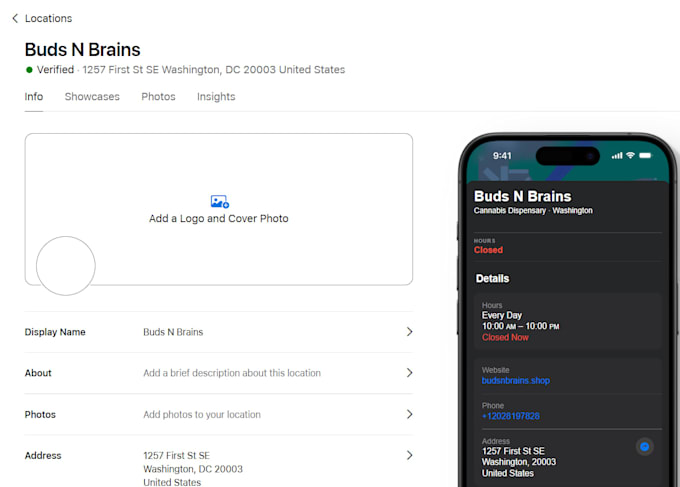Open budsnbrains.shop link in phone preview
Image resolution: width=680 pixels, height=487 pixels.
(x=516, y=381)
